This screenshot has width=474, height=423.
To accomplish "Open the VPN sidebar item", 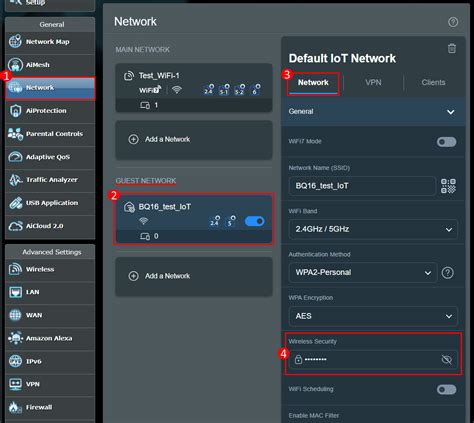I will [x=50, y=384].
